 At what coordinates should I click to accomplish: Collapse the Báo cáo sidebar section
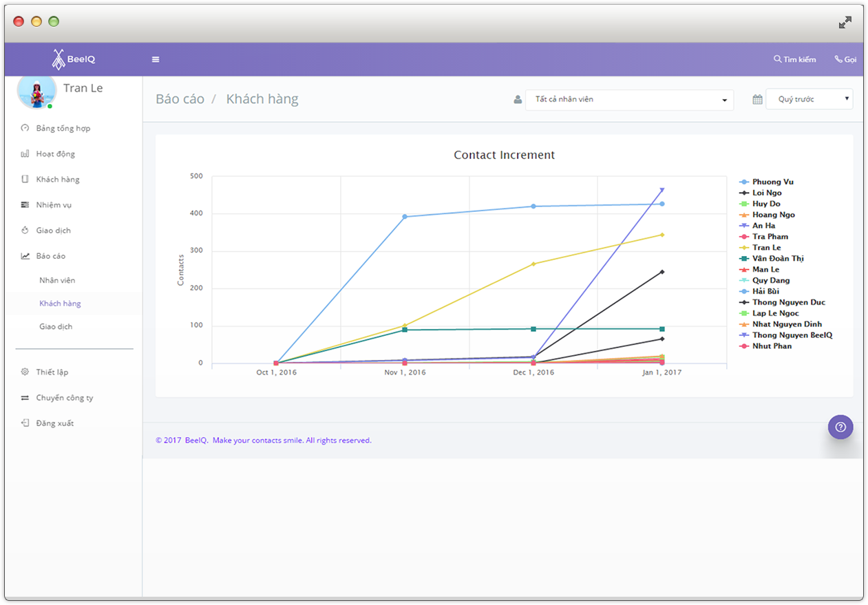(x=51, y=256)
